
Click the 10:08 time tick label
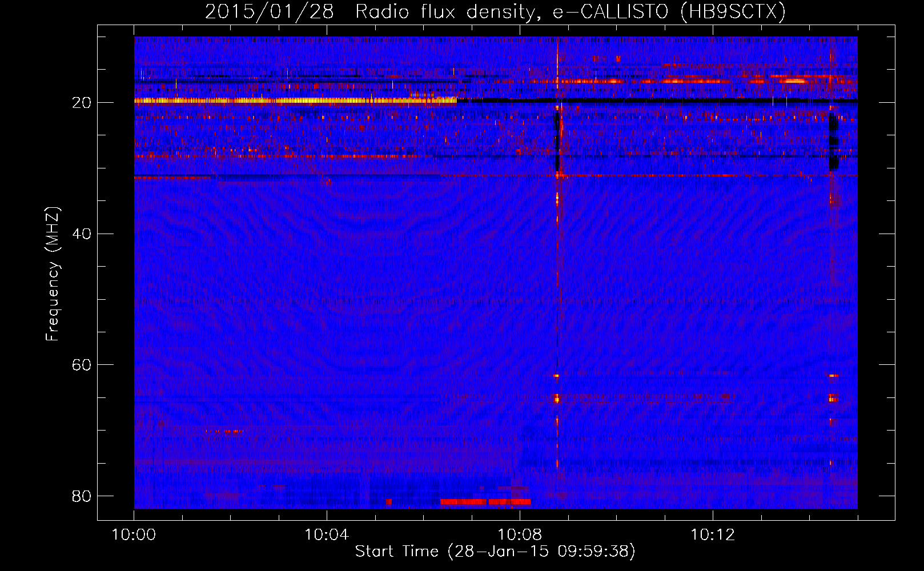click(x=520, y=535)
